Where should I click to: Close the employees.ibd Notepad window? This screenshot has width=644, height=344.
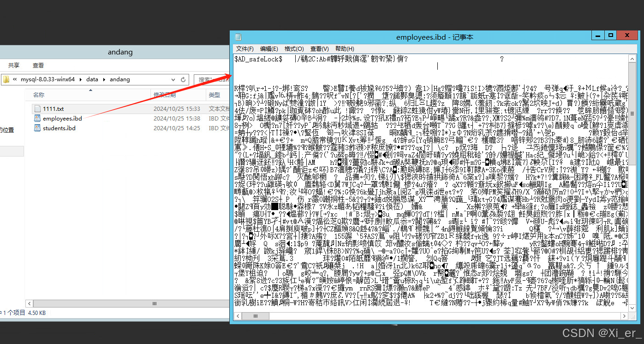628,35
